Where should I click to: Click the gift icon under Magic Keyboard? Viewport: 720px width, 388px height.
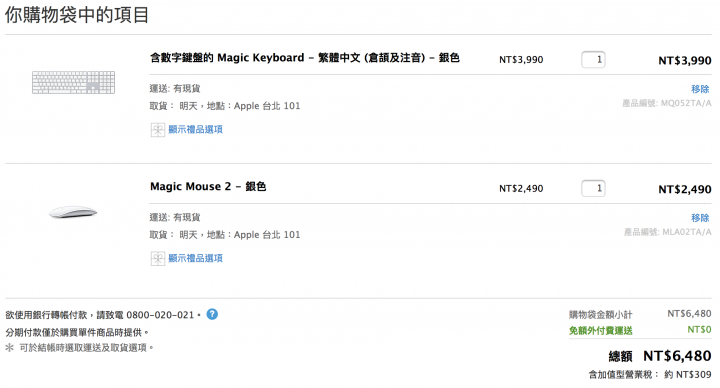click(x=158, y=130)
